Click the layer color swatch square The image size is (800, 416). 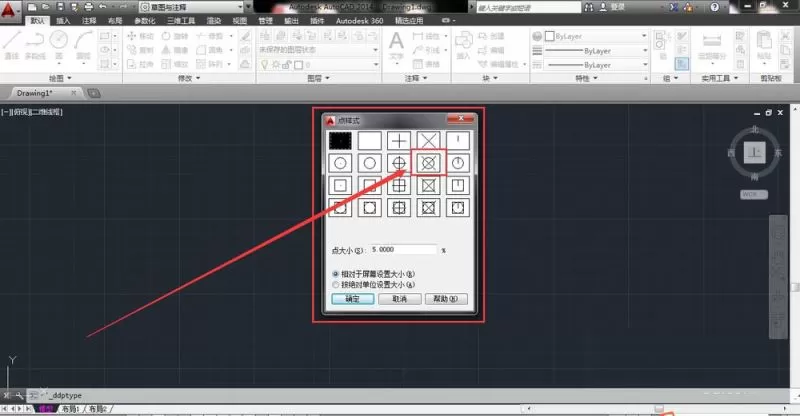(298, 65)
